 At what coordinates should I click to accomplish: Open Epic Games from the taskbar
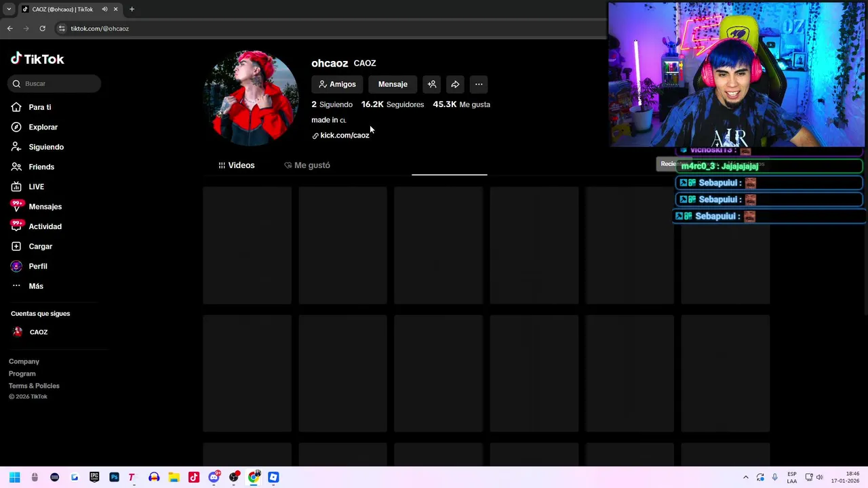click(94, 477)
